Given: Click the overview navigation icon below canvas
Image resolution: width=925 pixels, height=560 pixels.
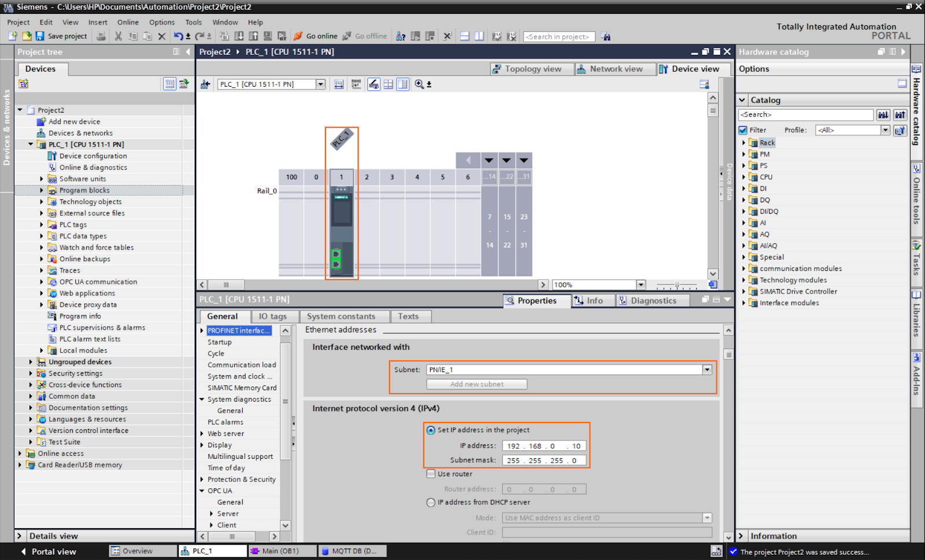Looking at the screenshot, I should pyautogui.click(x=713, y=285).
